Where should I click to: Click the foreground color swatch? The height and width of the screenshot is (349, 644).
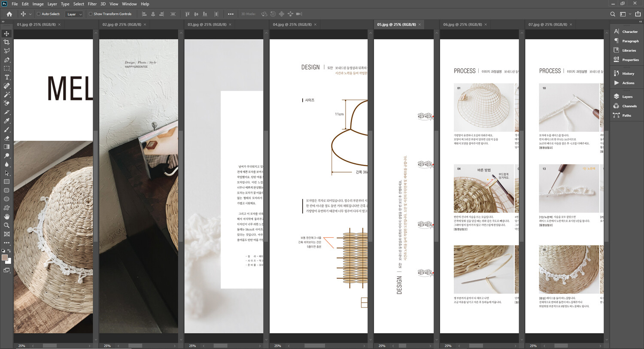point(5,258)
